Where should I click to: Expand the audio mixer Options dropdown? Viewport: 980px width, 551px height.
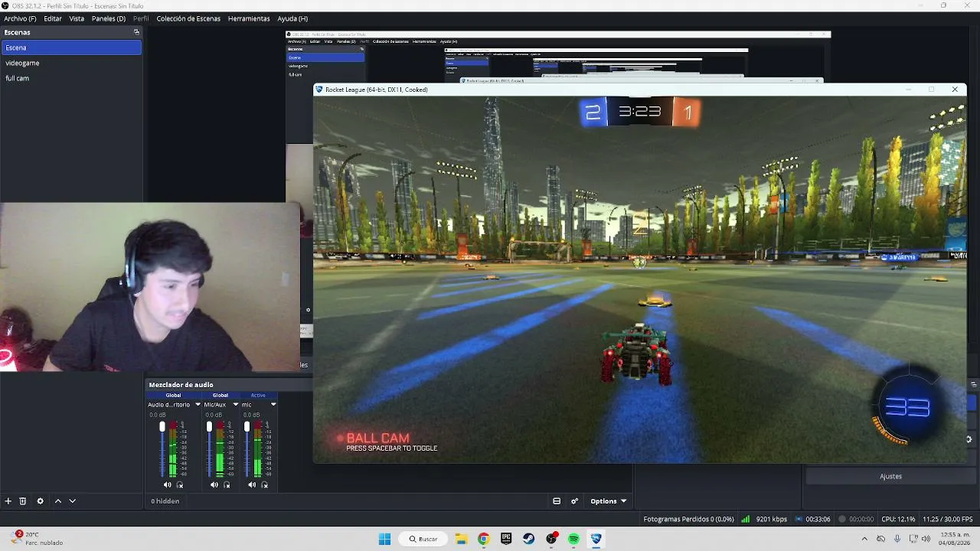pyautogui.click(x=609, y=501)
